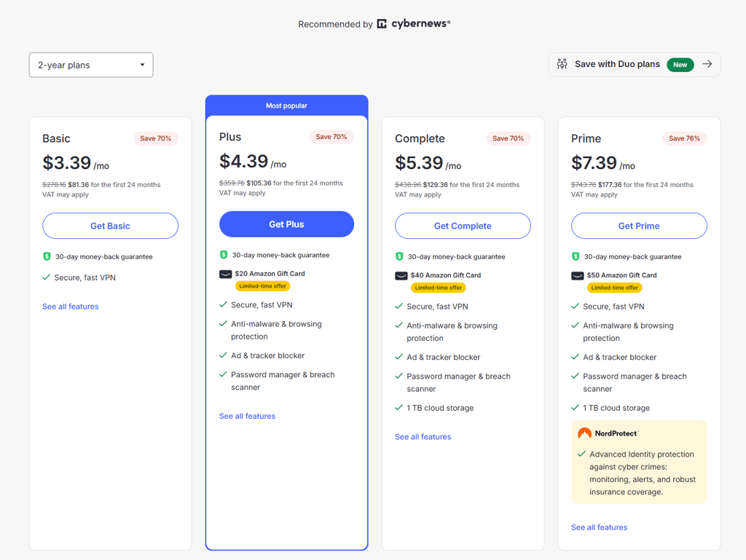Open See all features for Prime plan
Screen dimensions: 746x560
click(x=599, y=527)
